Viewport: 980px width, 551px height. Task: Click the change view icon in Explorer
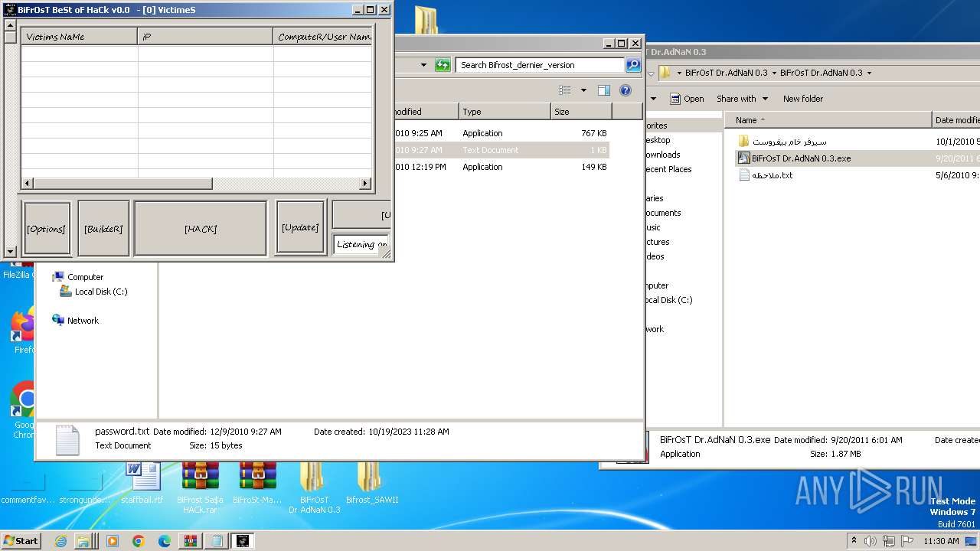coord(565,90)
